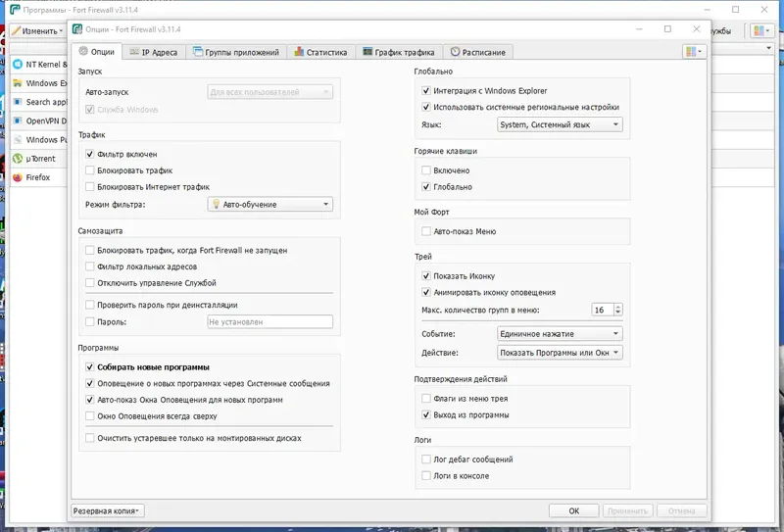Click the Отмена button

click(x=681, y=511)
